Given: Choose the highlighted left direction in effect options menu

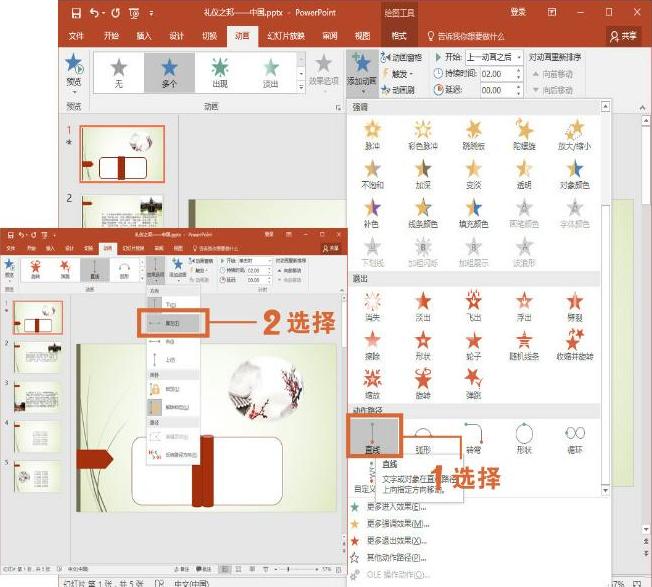Looking at the screenshot, I should click(173, 323).
